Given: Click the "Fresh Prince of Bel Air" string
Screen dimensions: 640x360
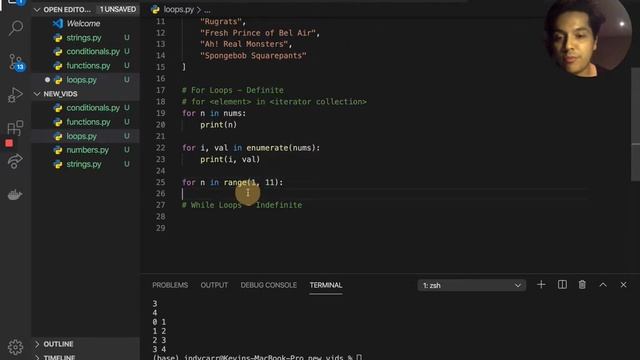Looking at the screenshot, I should click(258, 33).
